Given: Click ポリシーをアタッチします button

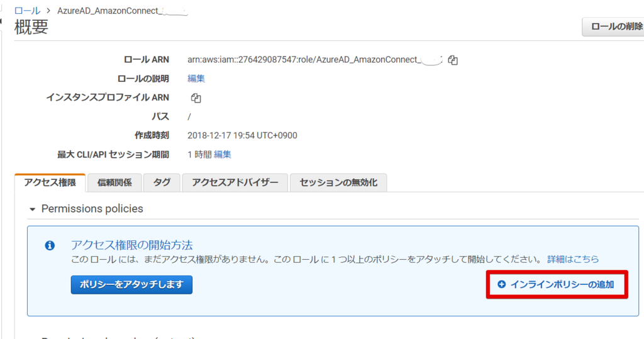Looking at the screenshot, I should (x=131, y=285).
